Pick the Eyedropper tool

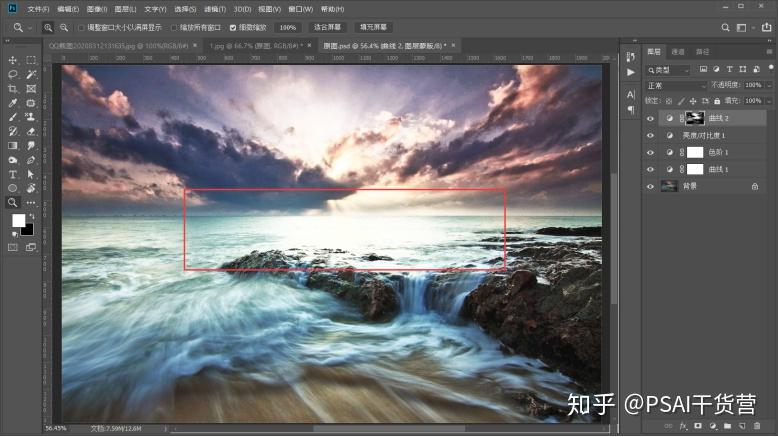(12, 103)
